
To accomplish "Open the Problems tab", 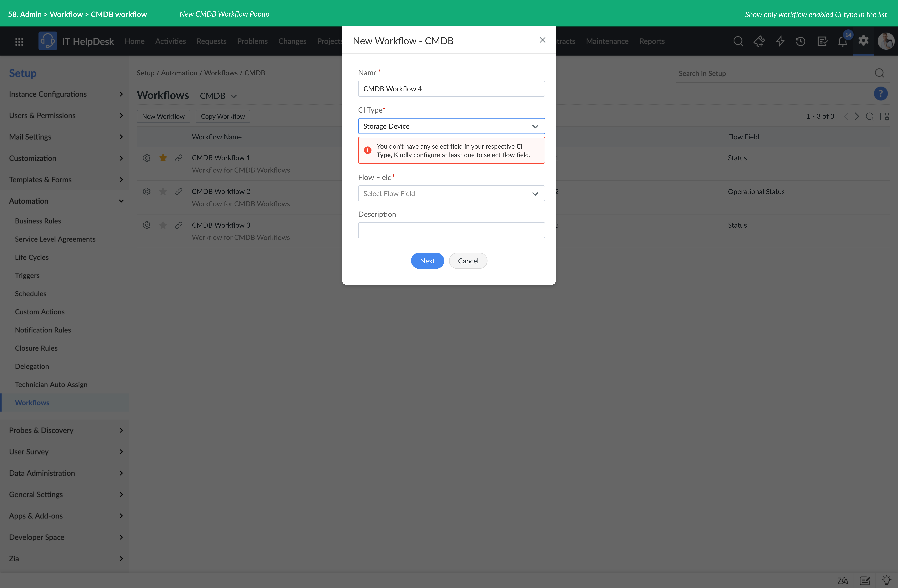I will [x=252, y=41].
